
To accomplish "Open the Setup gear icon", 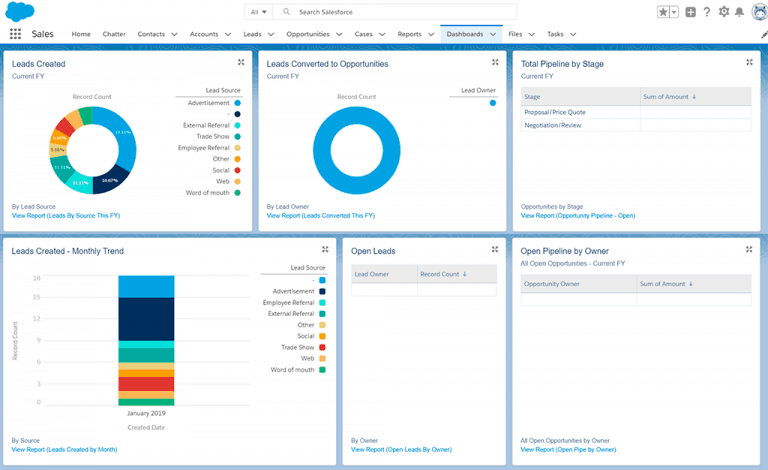I will point(724,12).
